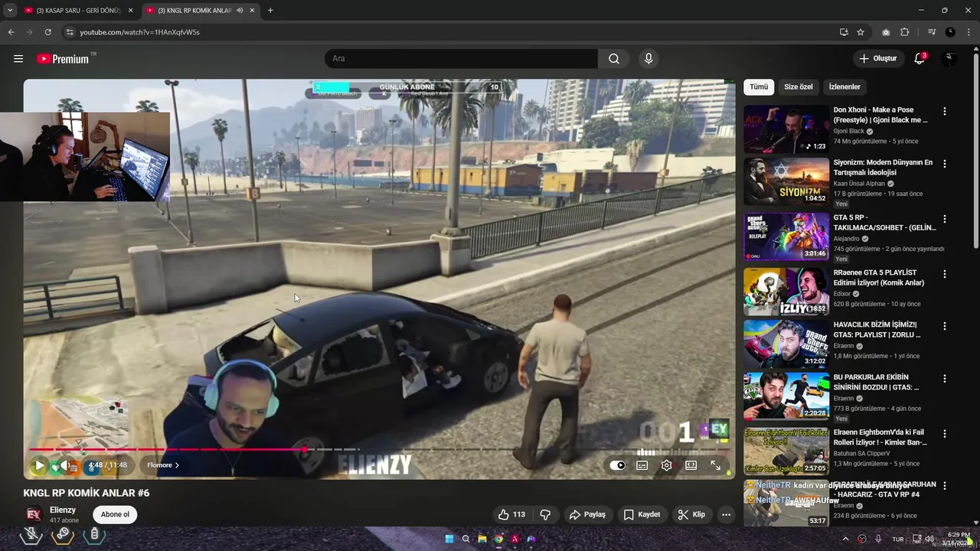Reload the current page

tap(47, 32)
